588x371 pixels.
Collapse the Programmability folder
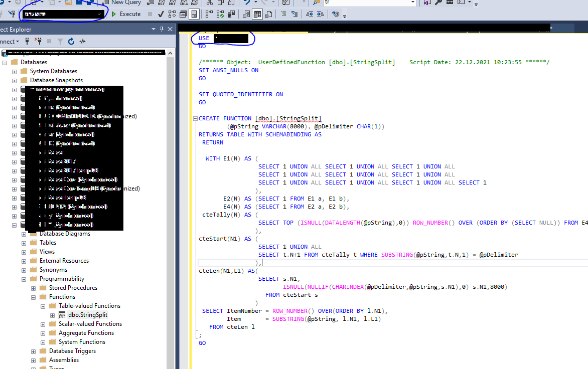[24, 279]
